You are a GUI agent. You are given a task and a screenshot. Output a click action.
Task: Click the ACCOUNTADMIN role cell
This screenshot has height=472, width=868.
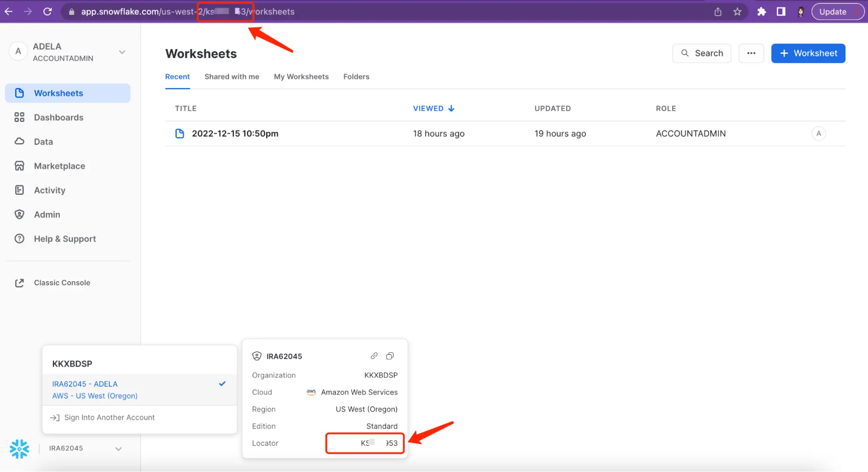[691, 134]
